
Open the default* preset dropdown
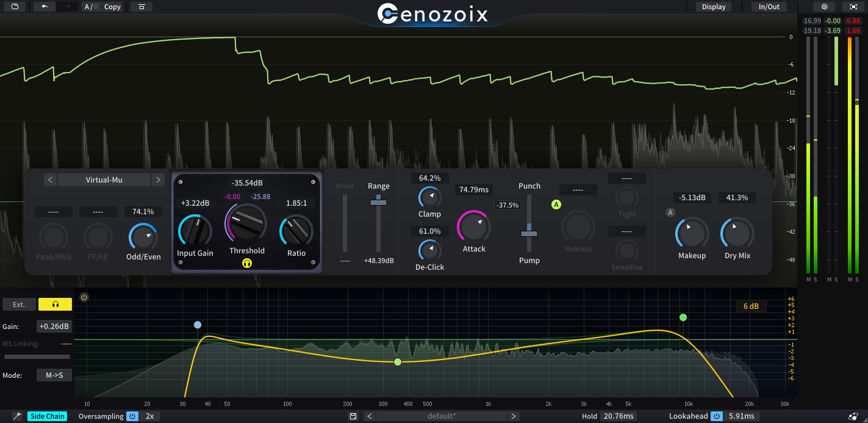coord(441,416)
